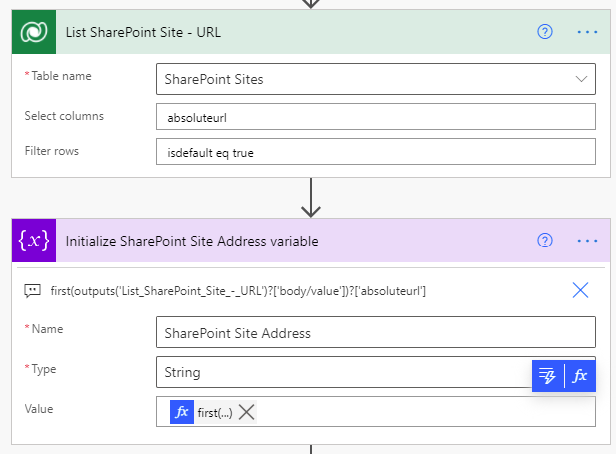Click the variable icon on Initialize variable card
Screen dimensions: 616x454
pos(34,240)
